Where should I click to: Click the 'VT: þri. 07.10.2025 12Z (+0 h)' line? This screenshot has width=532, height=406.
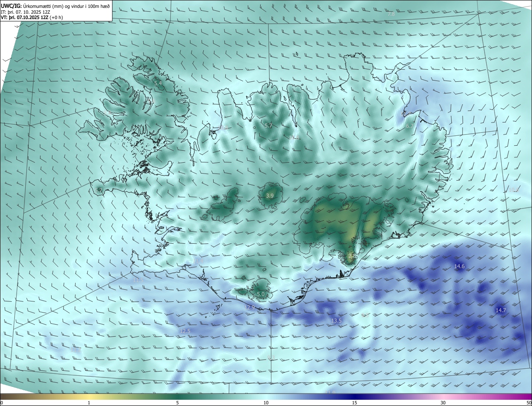32,17
